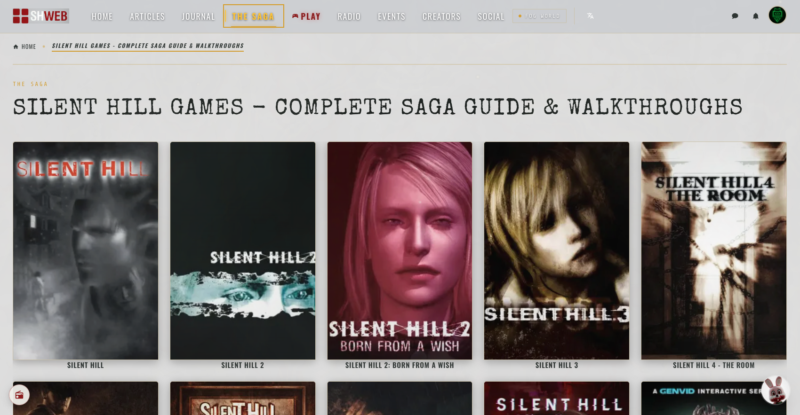
Task: Click the Robbie rabbit mascot icon
Action: point(775,390)
